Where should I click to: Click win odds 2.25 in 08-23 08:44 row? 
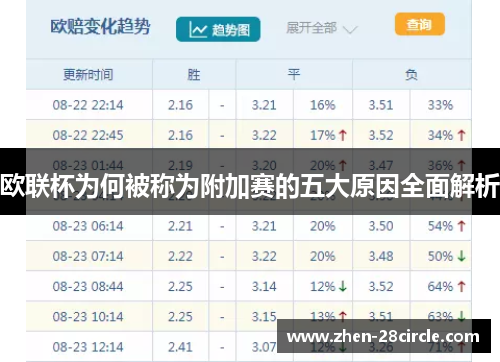[x=180, y=286]
